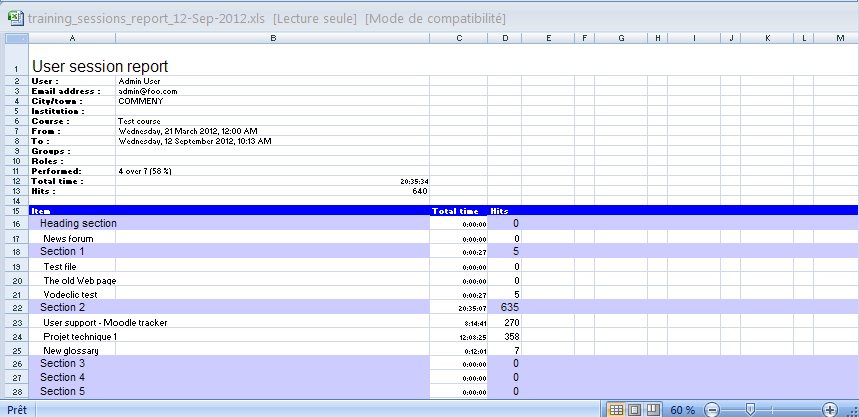The image size is (859, 417).
Task: Select column E header
Action: coord(548,38)
